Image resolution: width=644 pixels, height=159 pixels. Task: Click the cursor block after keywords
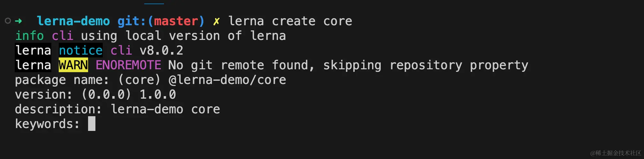92,124
